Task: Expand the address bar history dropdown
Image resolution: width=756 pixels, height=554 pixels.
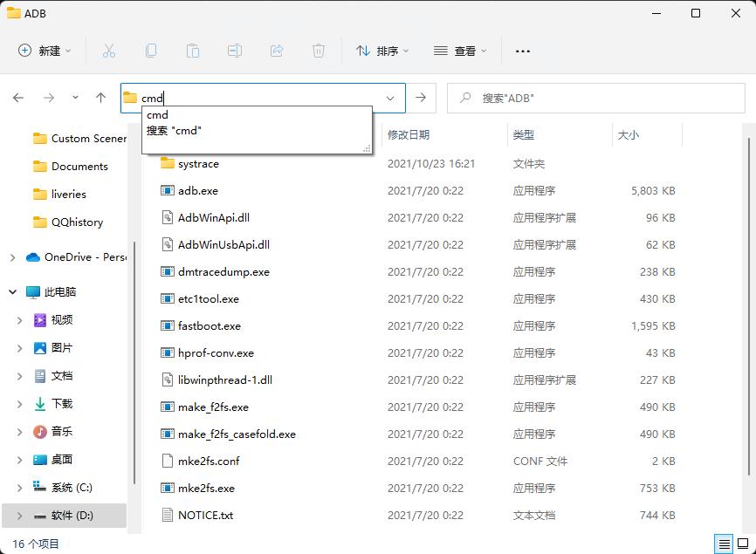Action: coord(390,99)
